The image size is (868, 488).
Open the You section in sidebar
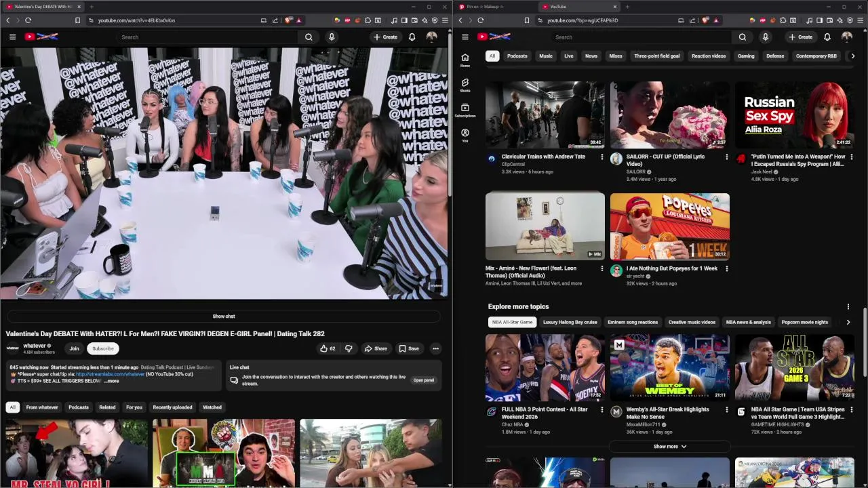[465, 135]
